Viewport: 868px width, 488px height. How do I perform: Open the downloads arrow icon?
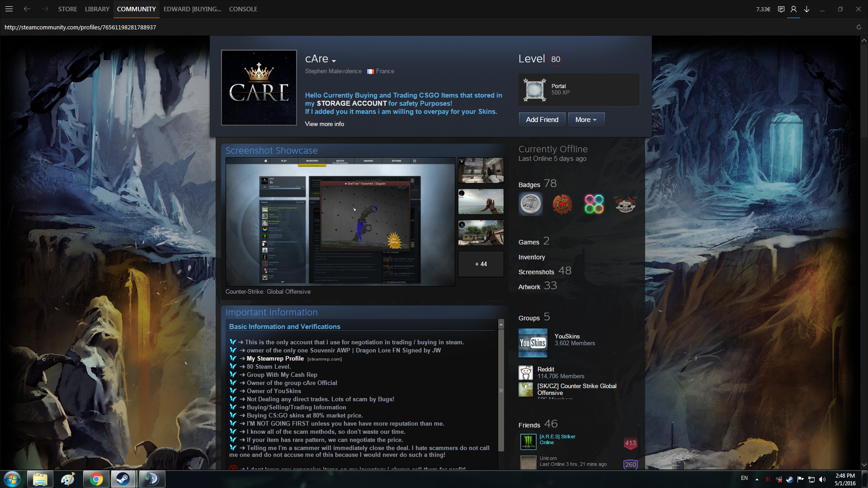point(807,9)
